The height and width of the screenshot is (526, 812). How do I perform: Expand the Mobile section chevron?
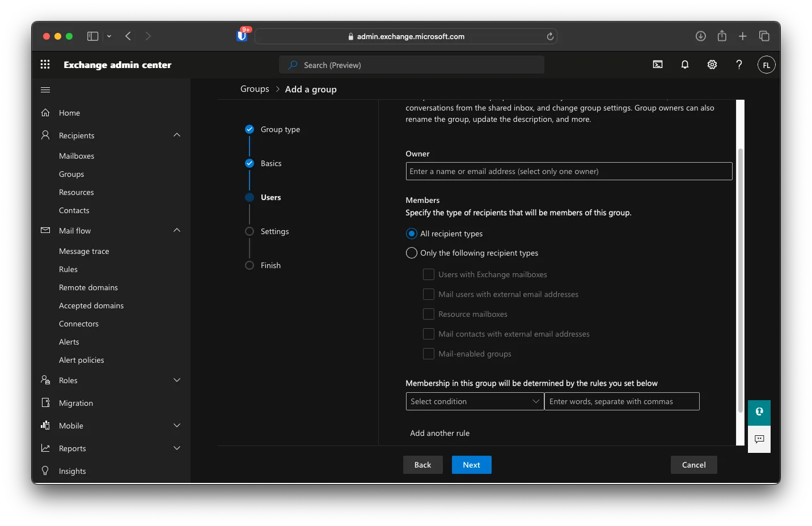[177, 425]
